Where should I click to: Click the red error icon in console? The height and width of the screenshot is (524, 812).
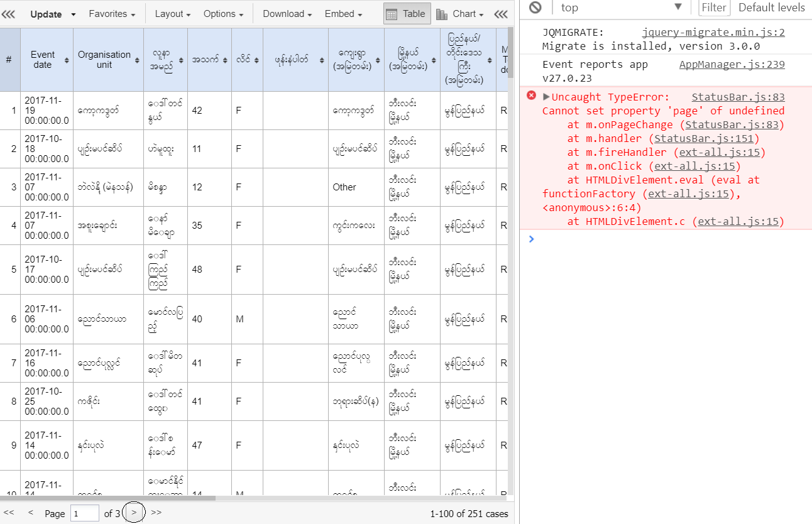pos(531,96)
